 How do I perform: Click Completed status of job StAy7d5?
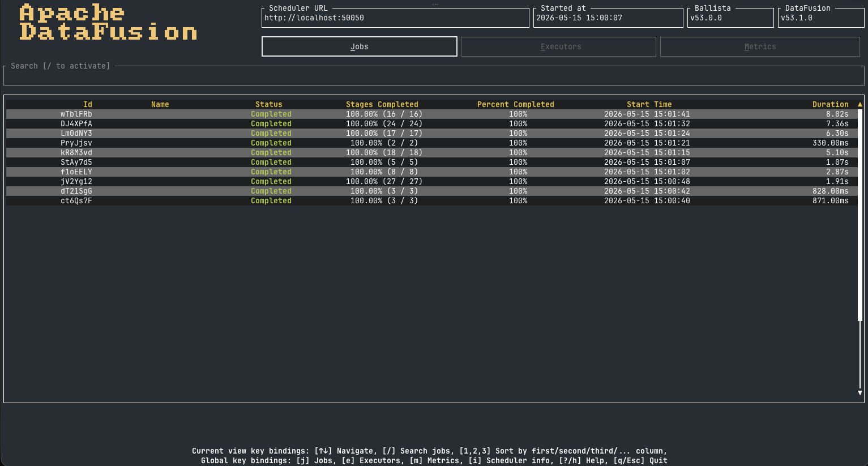(271, 162)
